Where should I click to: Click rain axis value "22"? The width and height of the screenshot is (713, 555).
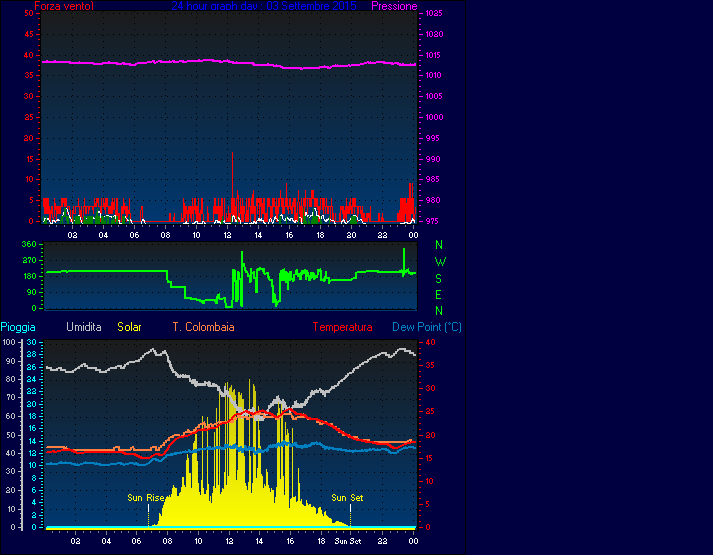pos(32,391)
